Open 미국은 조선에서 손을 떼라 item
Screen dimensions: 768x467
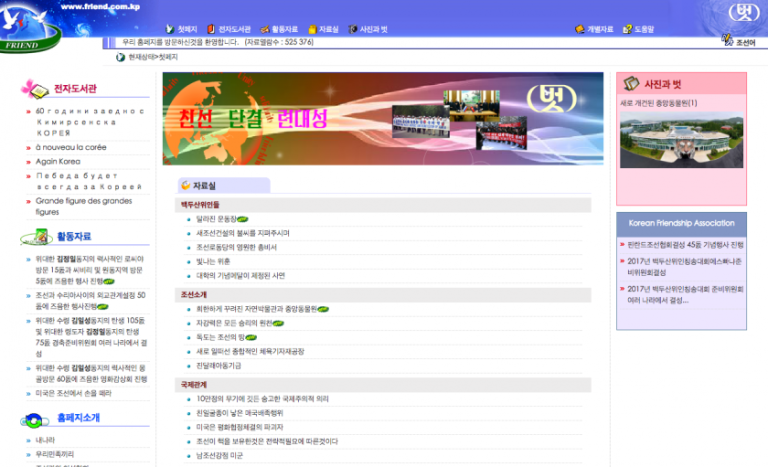[73, 393]
